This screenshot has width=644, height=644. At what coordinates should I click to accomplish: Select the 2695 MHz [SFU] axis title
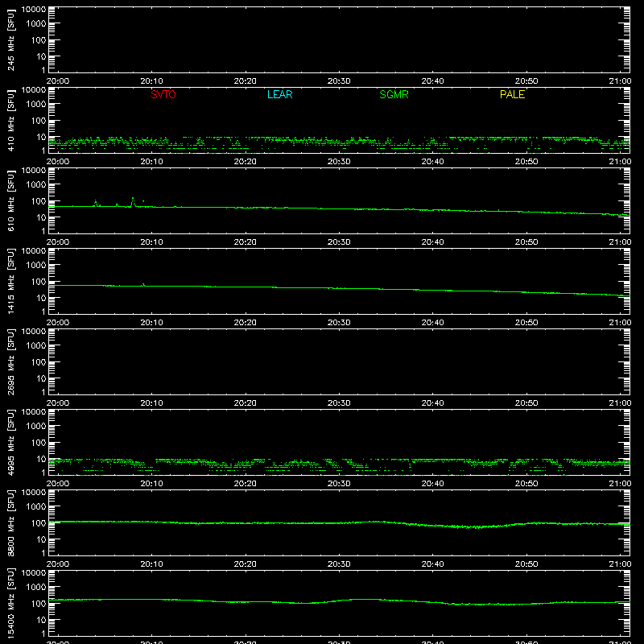(10, 361)
